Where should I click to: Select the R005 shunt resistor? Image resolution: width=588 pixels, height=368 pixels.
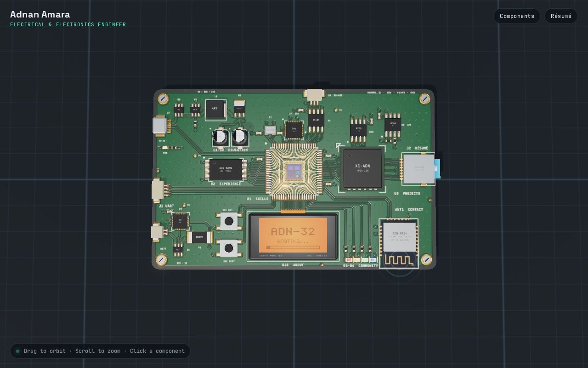199,237
